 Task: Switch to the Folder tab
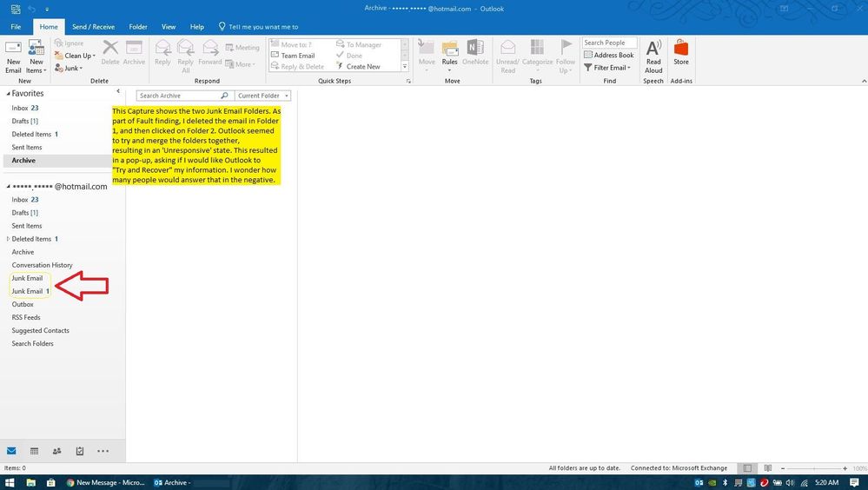pyautogui.click(x=138, y=27)
